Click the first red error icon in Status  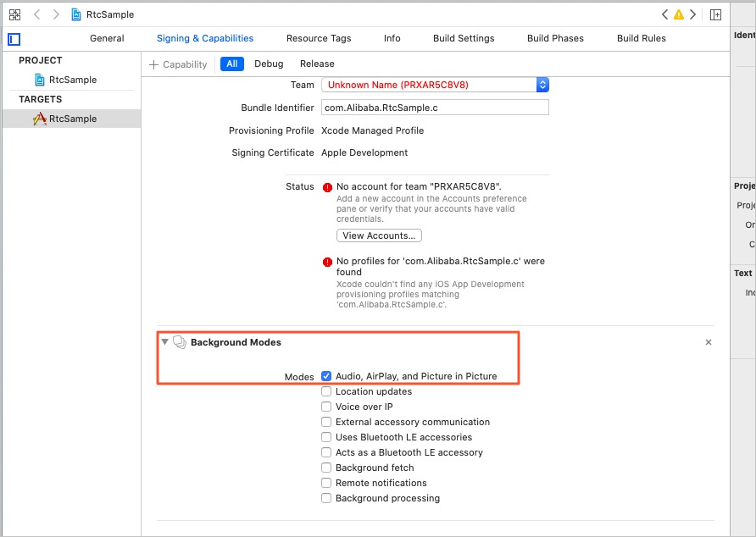coord(327,187)
